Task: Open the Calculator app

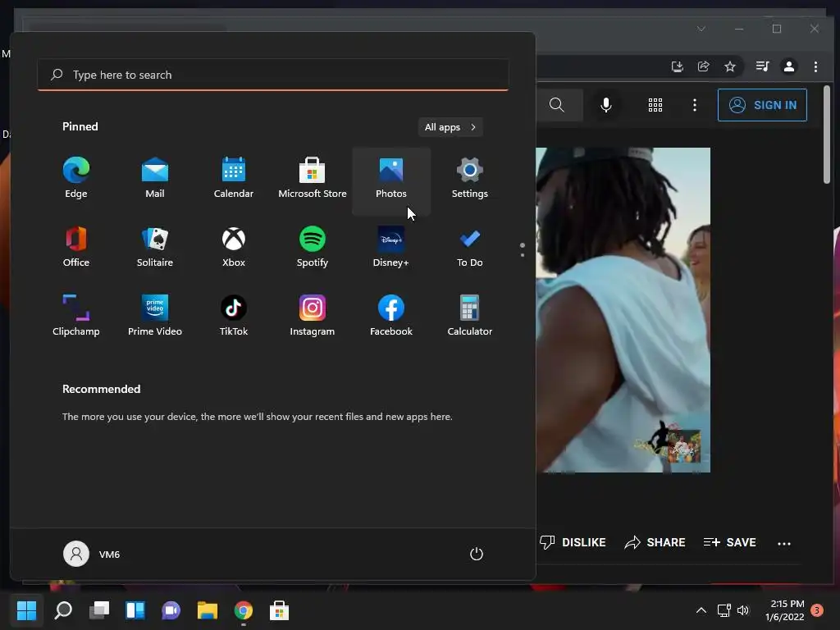Action: (470, 316)
